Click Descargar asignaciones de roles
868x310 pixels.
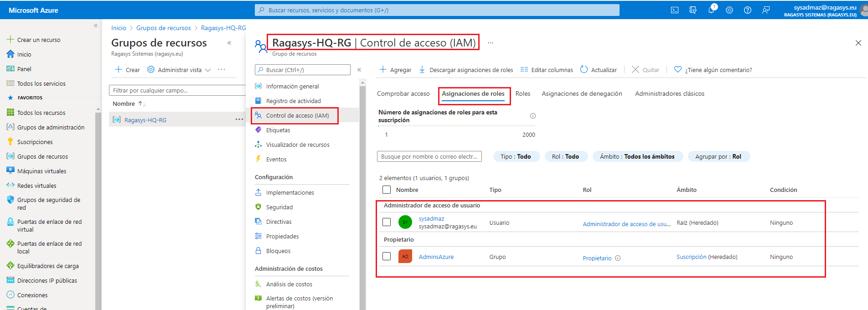tap(466, 70)
